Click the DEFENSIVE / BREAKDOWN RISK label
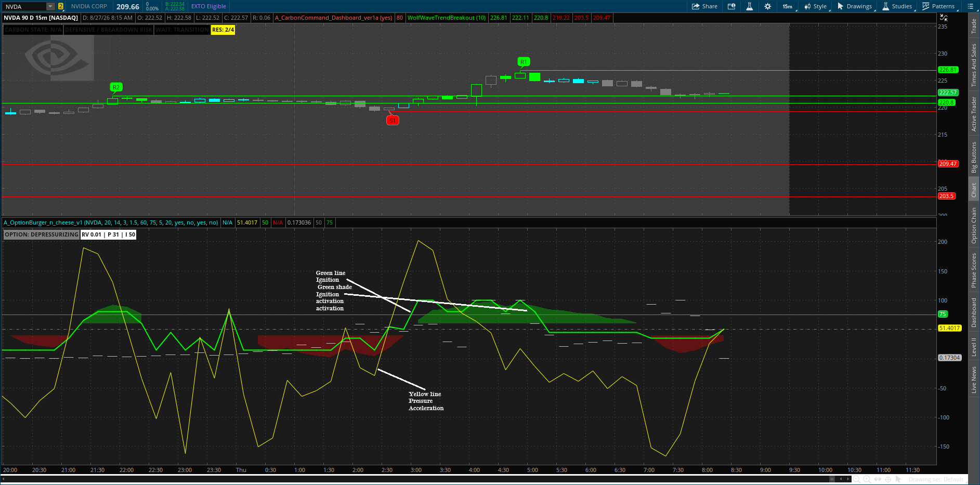 109,30
